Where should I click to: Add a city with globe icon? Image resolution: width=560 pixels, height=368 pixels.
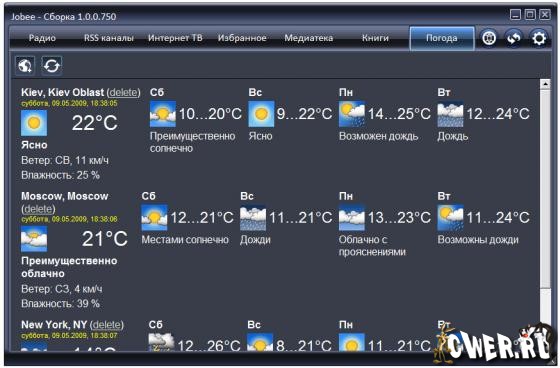coord(25,66)
